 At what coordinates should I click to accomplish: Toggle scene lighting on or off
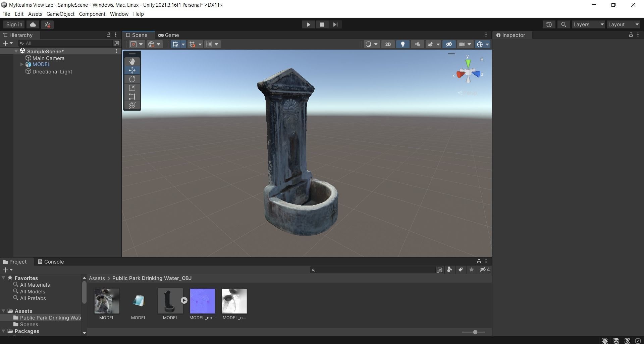[403, 44]
